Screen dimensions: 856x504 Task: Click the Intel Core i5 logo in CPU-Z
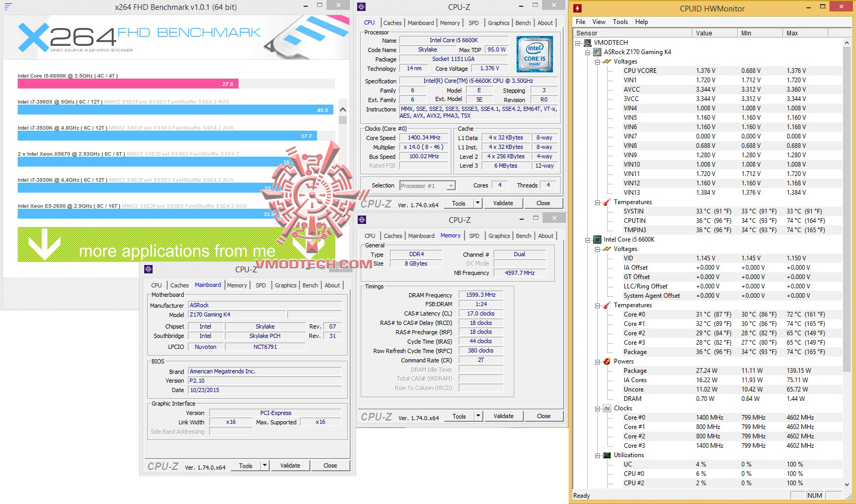coord(534,54)
